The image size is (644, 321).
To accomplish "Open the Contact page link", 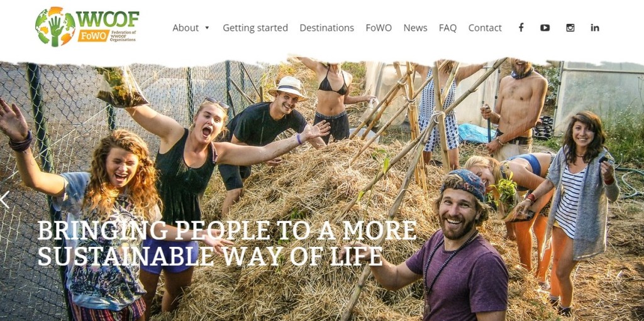I will (x=485, y=28).
